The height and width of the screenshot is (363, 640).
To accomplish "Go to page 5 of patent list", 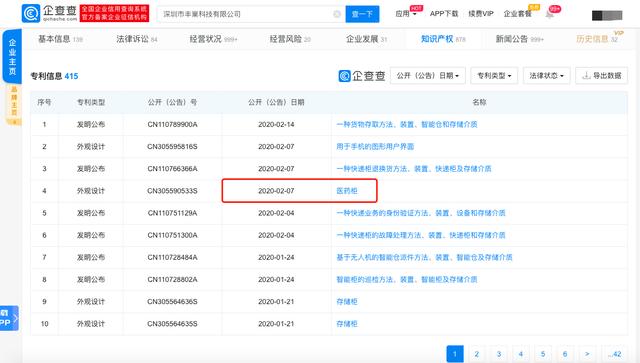I will coord(543,354).
